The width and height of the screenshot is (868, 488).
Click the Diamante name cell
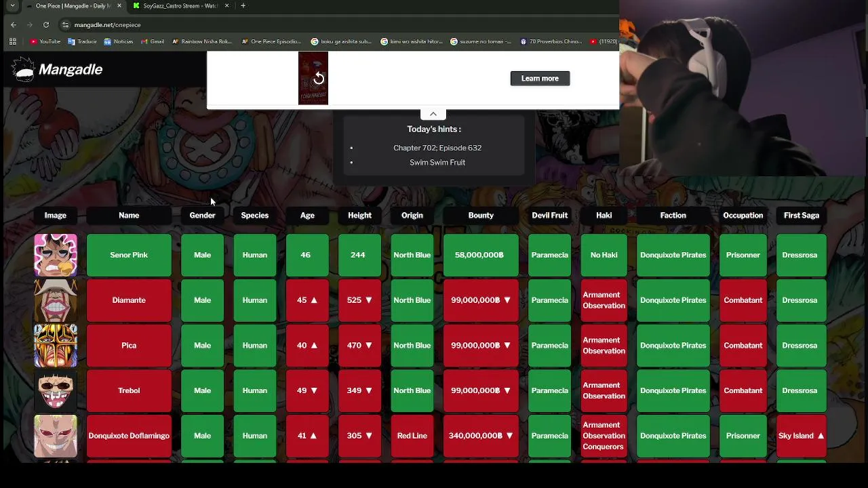pos(129,300)
